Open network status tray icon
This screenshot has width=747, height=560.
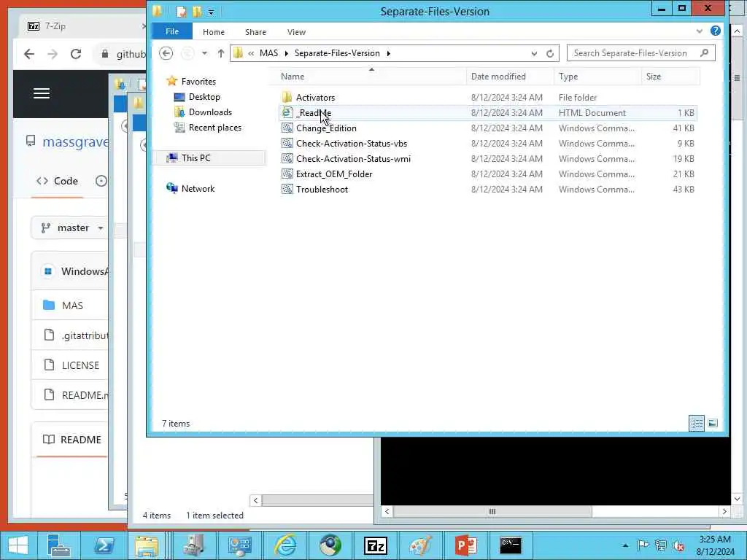[660, 545]
